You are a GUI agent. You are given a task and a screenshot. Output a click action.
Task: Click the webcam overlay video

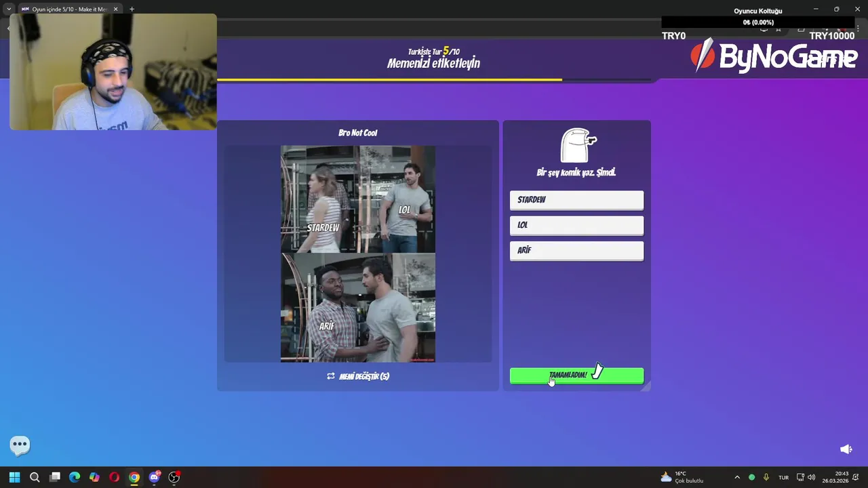[x=113, y=72]
